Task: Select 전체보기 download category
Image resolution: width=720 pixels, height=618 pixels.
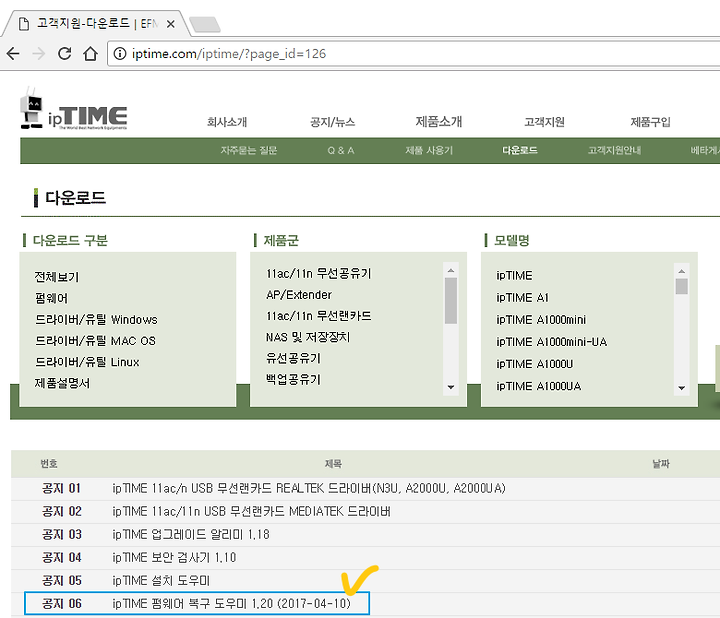Action: [x=57, y=277]
